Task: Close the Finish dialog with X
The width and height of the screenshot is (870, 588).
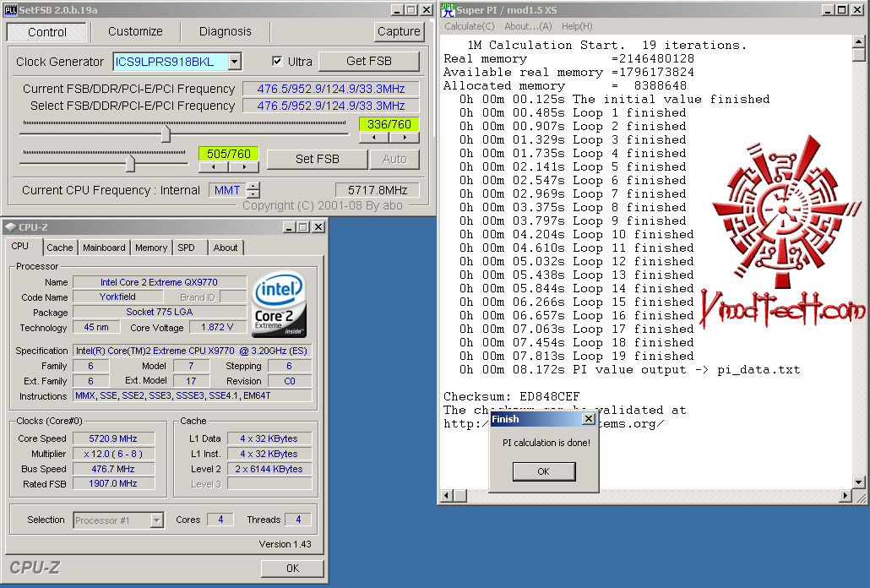Action: (x=589, y=419)
